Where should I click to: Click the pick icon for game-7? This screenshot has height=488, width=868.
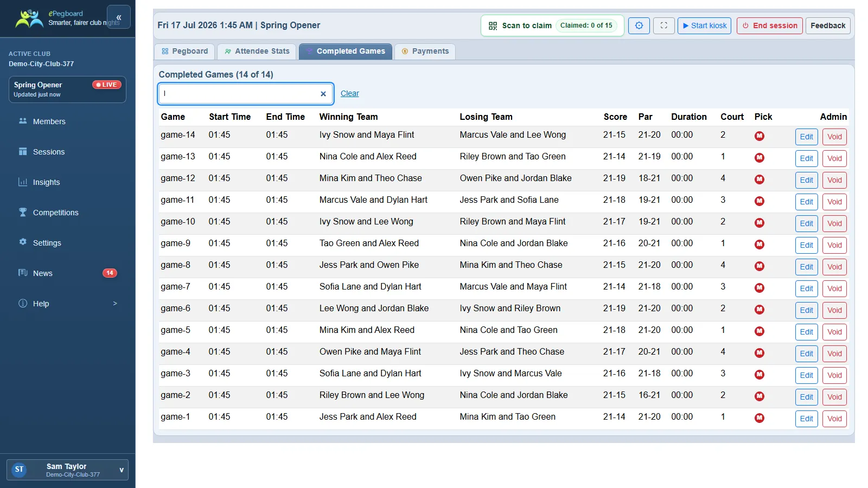(759, 288)
